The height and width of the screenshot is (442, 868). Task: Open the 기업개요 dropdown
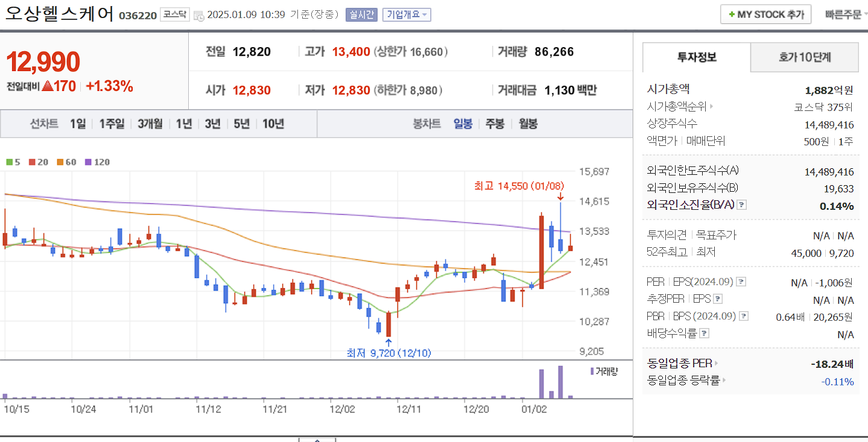(x=405, y=14)
